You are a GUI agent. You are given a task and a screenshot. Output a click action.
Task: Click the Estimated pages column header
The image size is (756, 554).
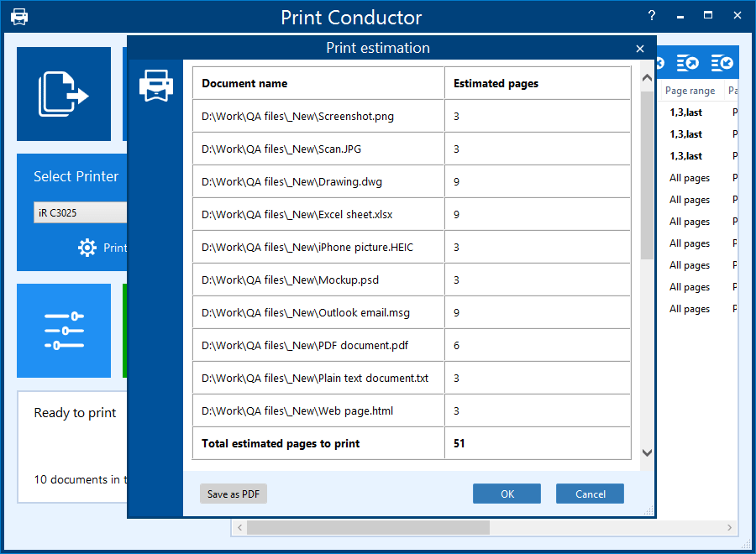[x=496, y=83]
